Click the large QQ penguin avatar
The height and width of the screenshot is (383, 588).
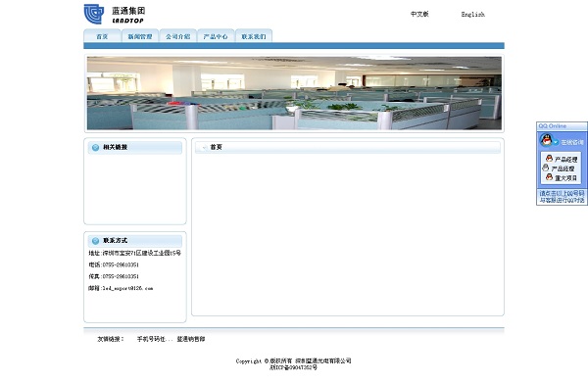click(546, 140)
